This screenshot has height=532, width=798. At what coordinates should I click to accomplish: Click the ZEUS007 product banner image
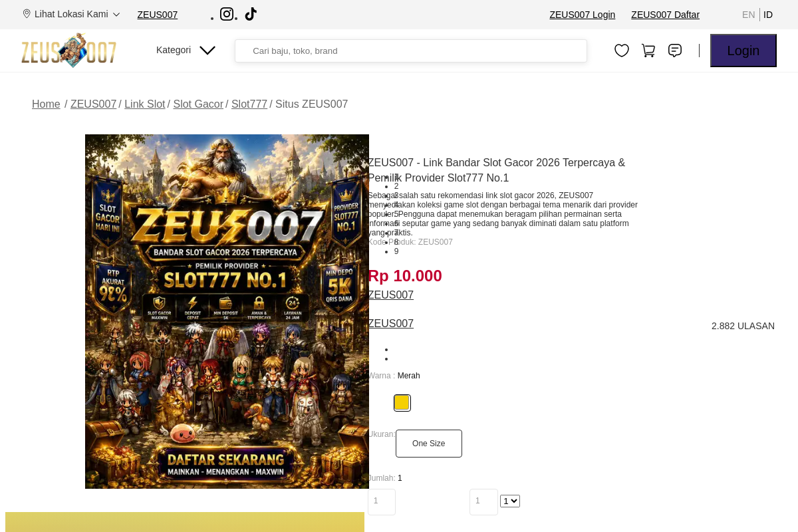click(x=227, y=311)
